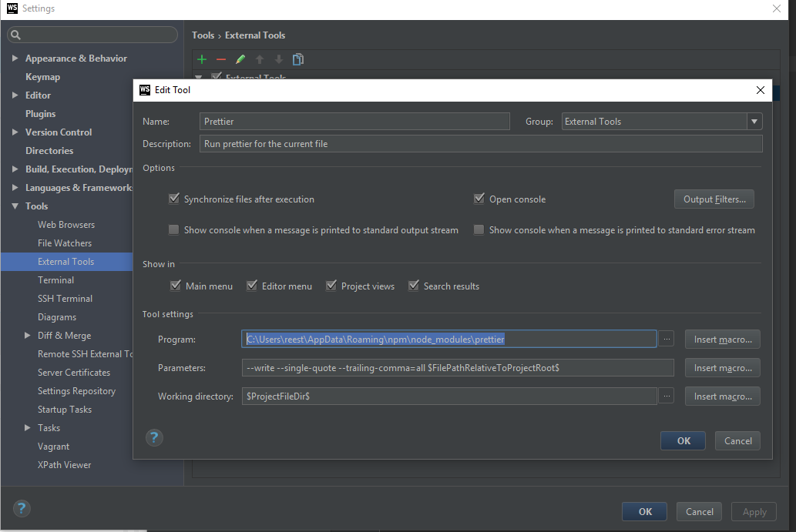Image resolution: width=796 pixels, height=532 pixels.
Task: Click OK in the Settings window
Action: [645, 512]
